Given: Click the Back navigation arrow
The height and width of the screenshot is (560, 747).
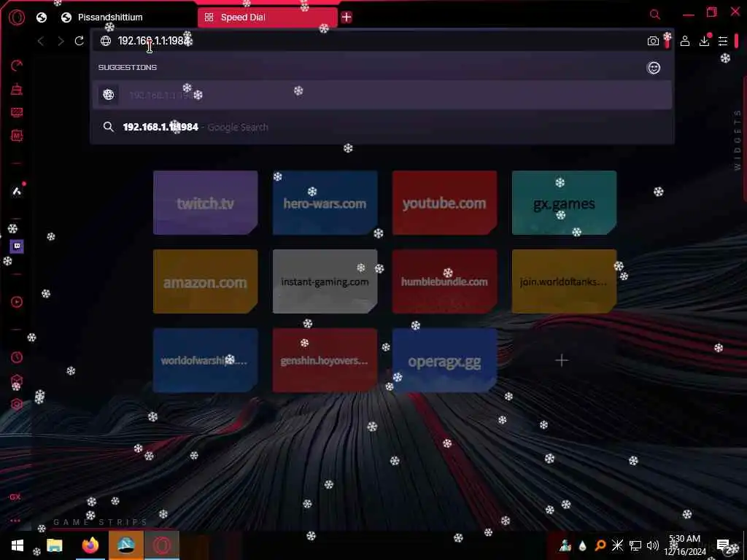Looking at the screenshot, I should 41,41.
